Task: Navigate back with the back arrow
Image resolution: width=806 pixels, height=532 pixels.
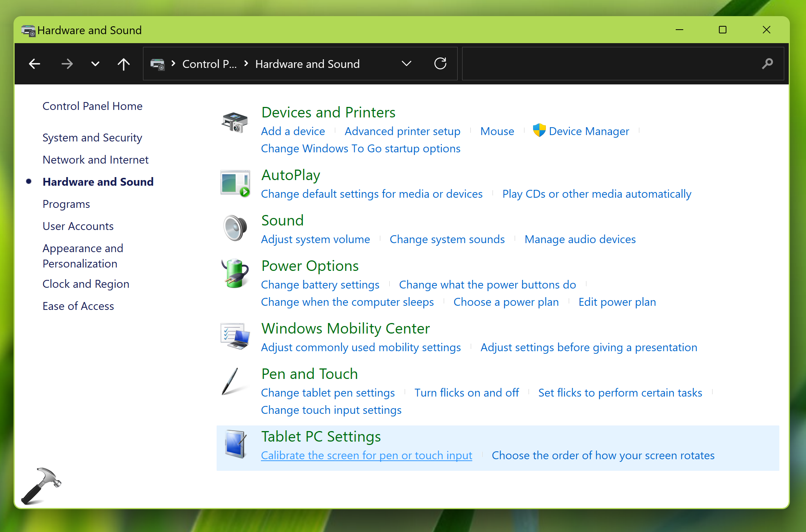Action: (35, 64)
